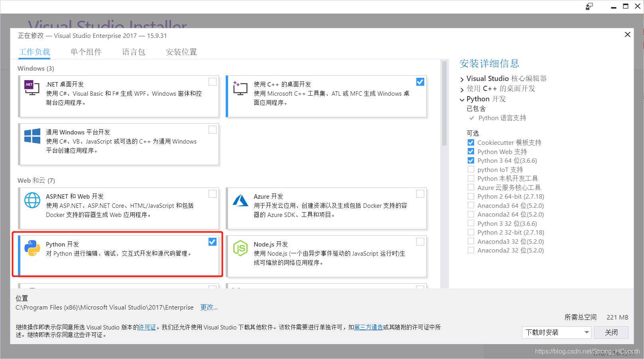Viewport: 644px width, 359px height.
Task: Click the 关闭 button
Action: (611, 332)
